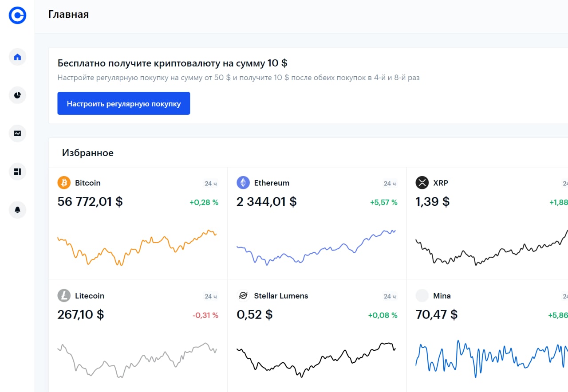Open the Ethereum price chart
The image size is (568, 392).
316,247
